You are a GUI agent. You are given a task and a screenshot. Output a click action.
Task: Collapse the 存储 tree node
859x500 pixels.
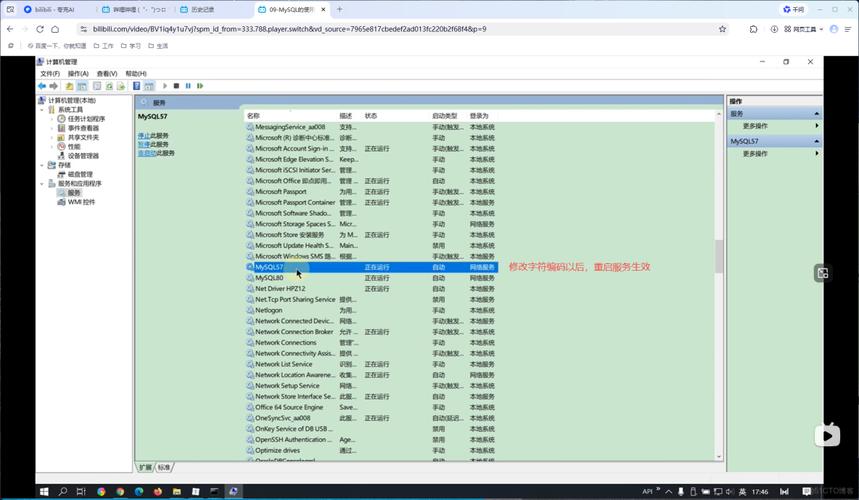tap(42, 165)
